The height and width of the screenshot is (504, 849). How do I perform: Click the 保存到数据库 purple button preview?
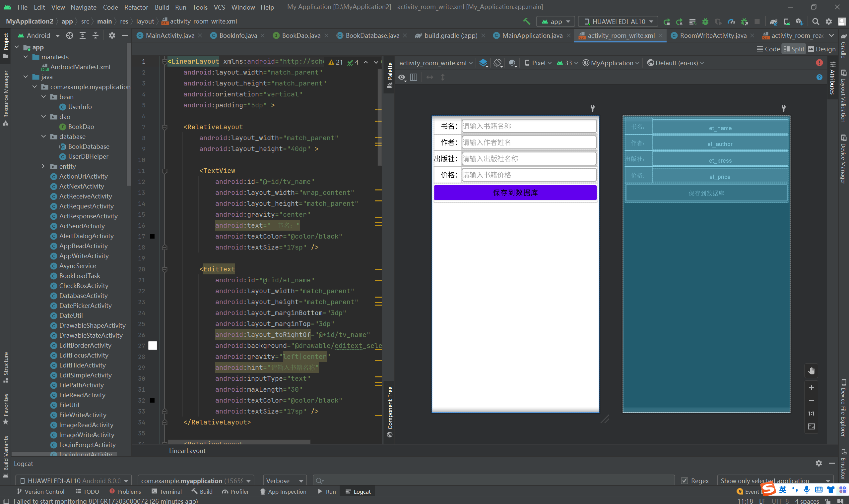click(x=515, y=193)
